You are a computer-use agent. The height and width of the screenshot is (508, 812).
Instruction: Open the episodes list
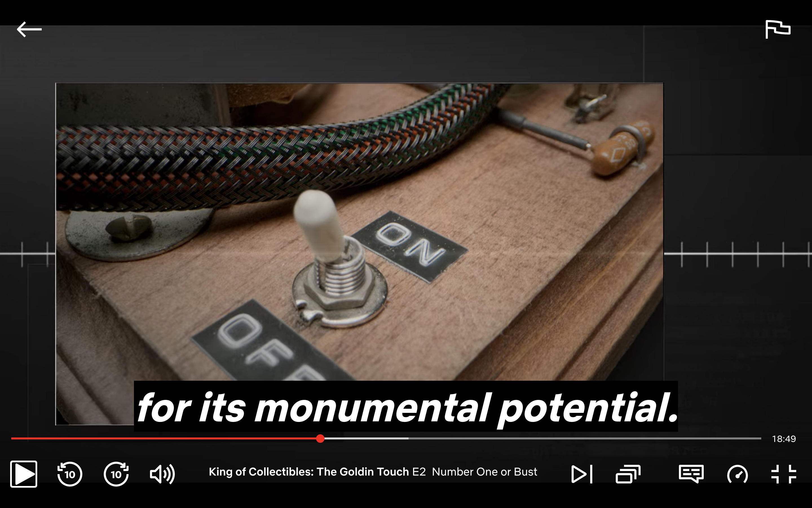(x=628, y=474)
